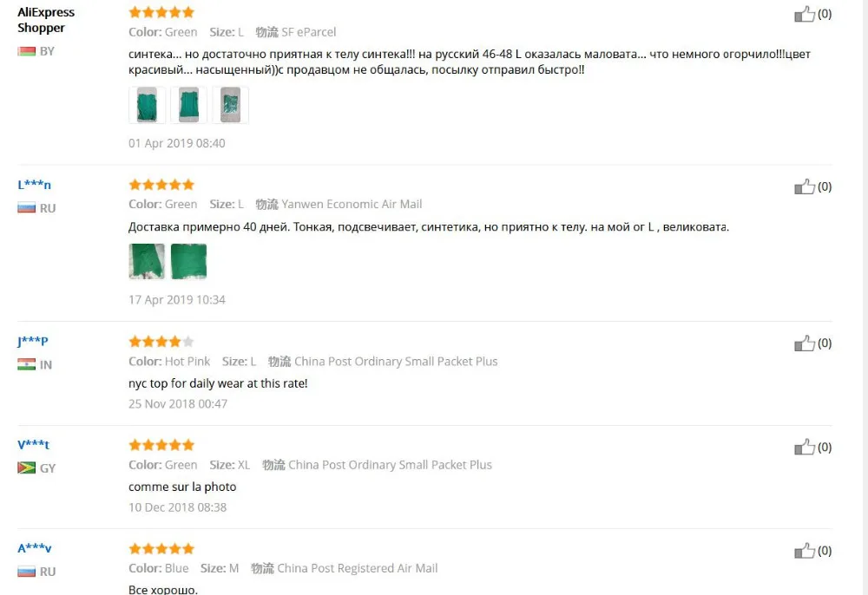
Task: Open first green photo in L***n's review
Action: click(x=147, y=262)
